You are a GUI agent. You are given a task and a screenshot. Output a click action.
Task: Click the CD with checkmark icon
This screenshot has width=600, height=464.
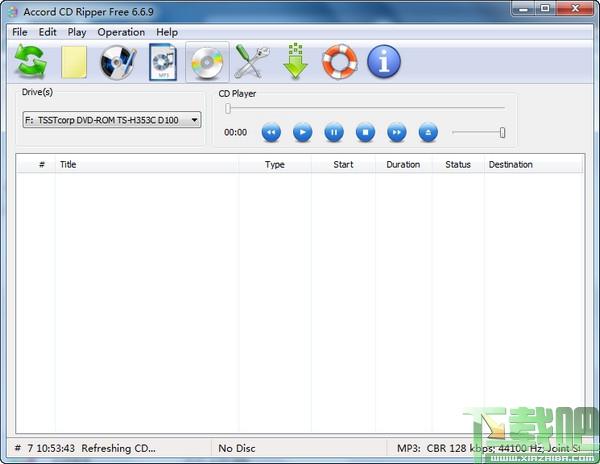[x=118, y=63]
